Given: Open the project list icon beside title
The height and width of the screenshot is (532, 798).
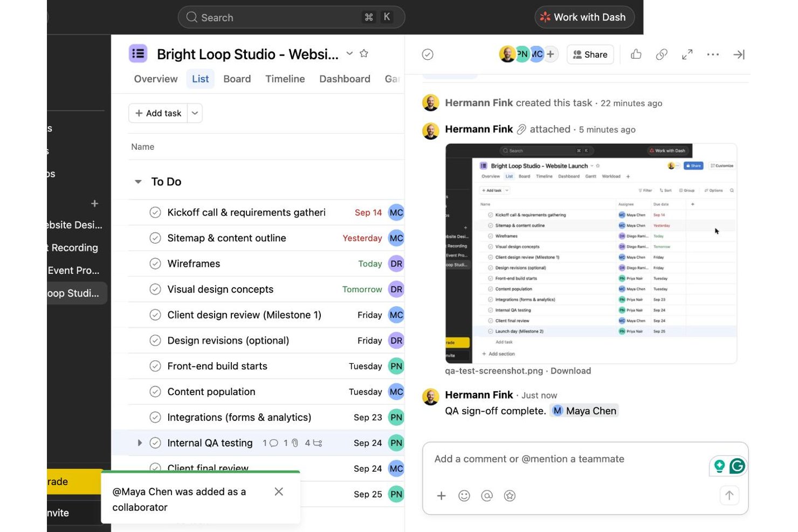Looking at the screenshot, I should tap(138, 53).
